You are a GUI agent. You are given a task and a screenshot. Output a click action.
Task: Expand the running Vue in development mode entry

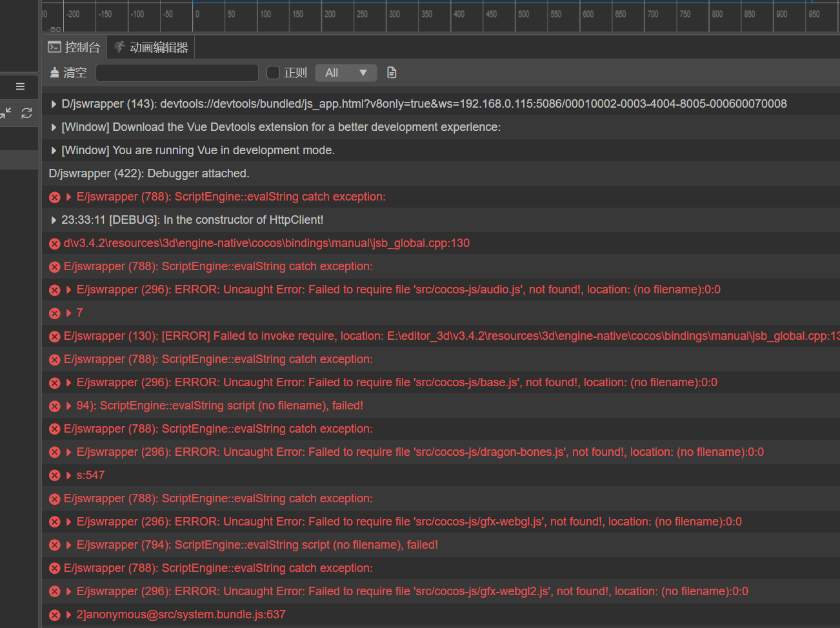(x=54, y=150)
